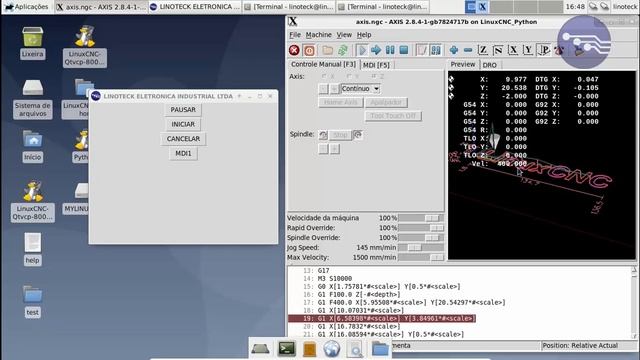
Task: Adjust Rapid Override slider
Action: [x=421, y=228]
